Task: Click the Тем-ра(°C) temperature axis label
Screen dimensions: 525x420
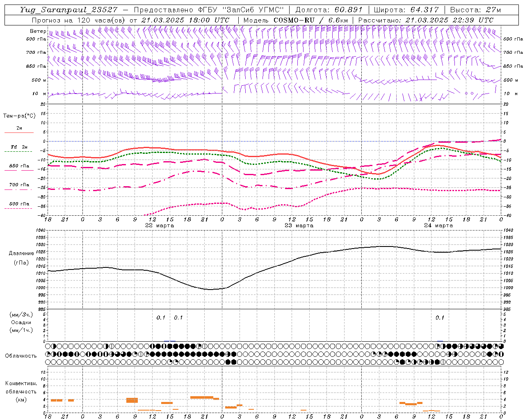Action: (19, 116)
